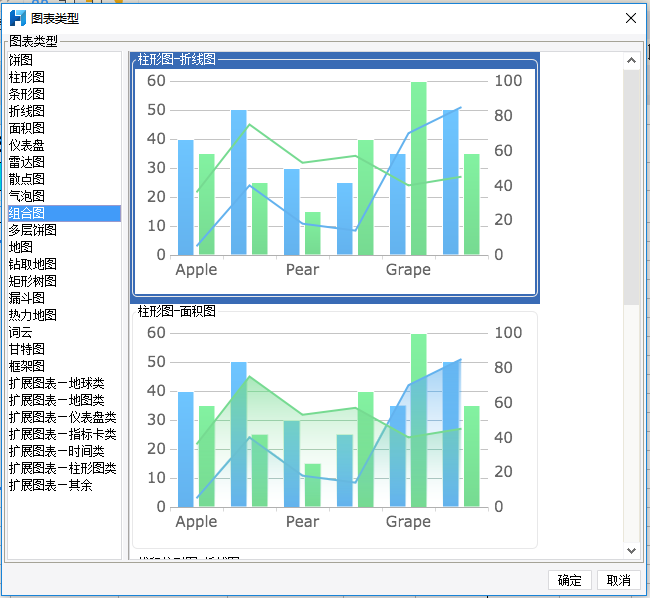Select 扩展图表—仪表盘类 entry

[64, 417]
